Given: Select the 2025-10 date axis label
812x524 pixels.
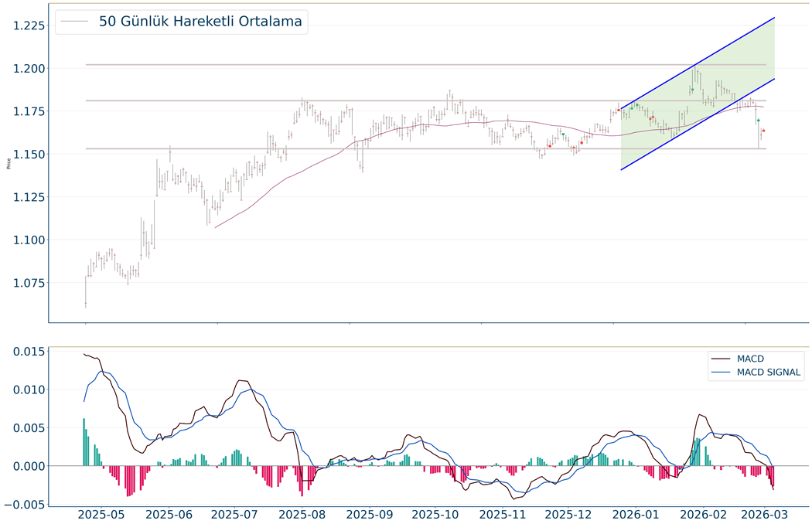Looking at the screenshot, I should click(435, 514).
